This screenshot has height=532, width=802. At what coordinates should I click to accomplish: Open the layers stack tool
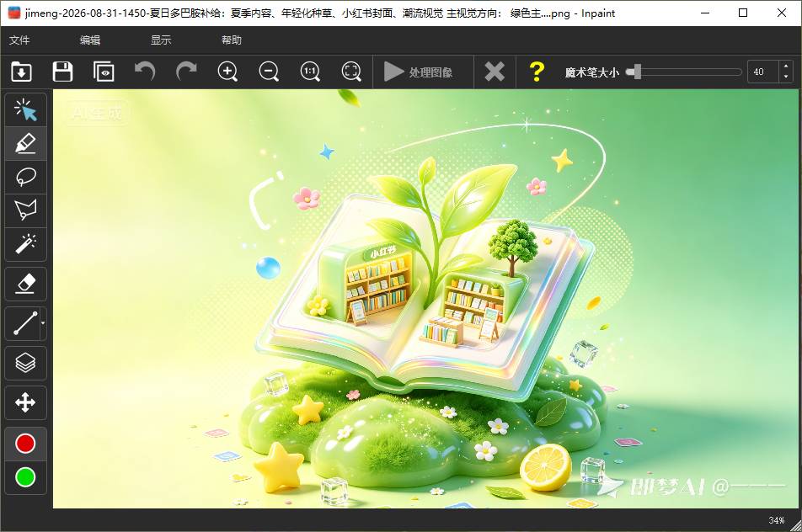point(25,363)
